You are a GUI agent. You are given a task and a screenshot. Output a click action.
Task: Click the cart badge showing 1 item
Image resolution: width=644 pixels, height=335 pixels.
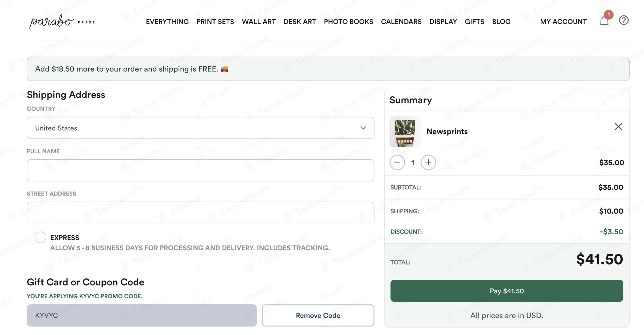point(609,15)
